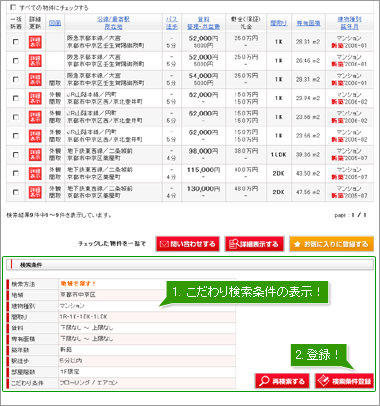Click the 5分以内 walking distance value
380x406 pixels.
pyautogui.click(x=71, y=361)
